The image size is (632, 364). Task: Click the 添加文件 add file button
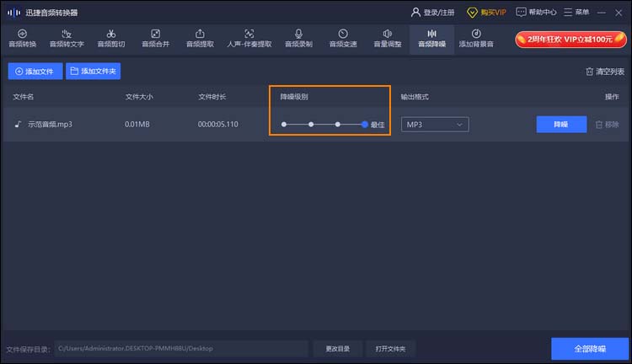pos(35,72)
